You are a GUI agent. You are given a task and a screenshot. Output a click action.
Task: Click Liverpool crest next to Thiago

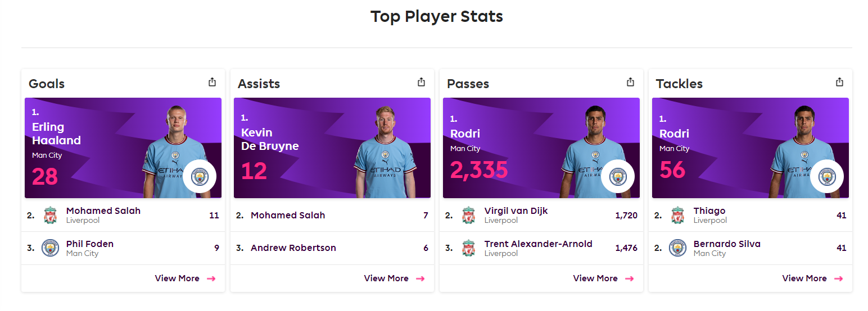[x=678, y=215]
